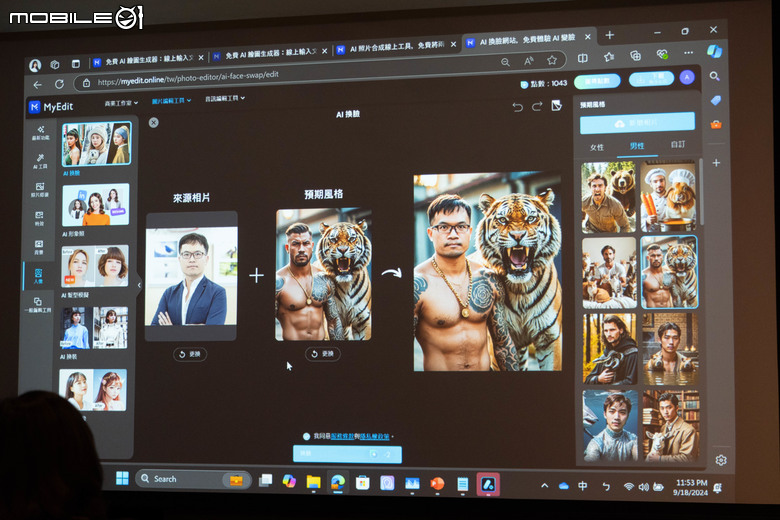Choose the man in water preset
This screenshot has width=780, height=520.
pyautogui.click(x=670, y=349)
